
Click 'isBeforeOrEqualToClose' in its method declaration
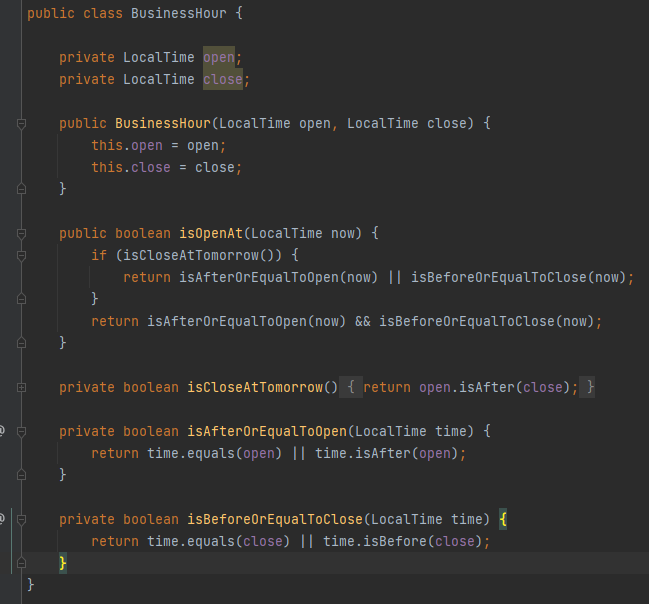(275, 519)
